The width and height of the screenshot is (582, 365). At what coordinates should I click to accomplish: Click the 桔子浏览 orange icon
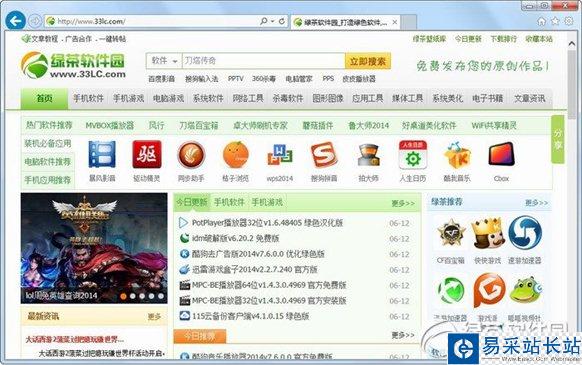pyautogui.click(x=235, y=154)
